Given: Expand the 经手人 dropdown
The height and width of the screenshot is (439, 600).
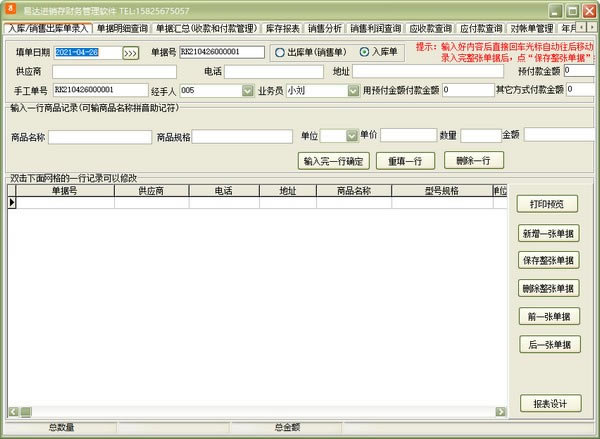Looking at the screenshot, I should (x=247, y=91).
